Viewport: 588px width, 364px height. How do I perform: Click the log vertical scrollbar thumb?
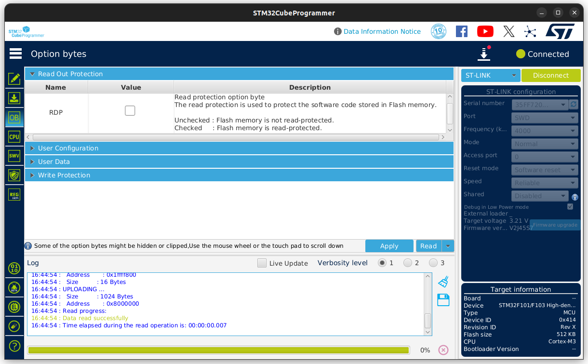coord(428,320)
